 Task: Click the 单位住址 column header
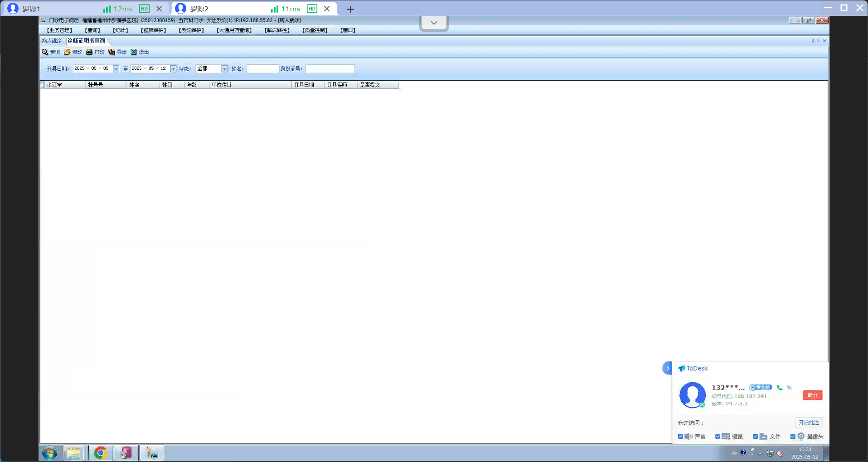coord(250,85)
